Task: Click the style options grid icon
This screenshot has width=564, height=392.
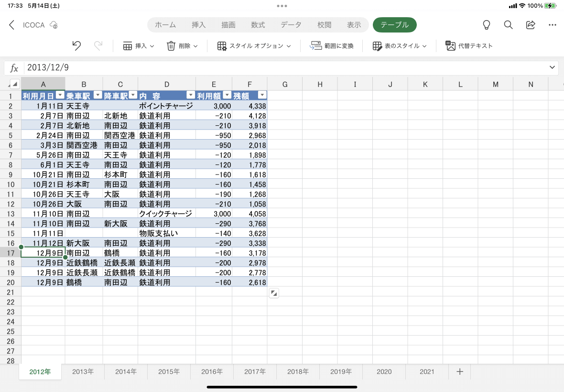Action: tap(222, 46)
